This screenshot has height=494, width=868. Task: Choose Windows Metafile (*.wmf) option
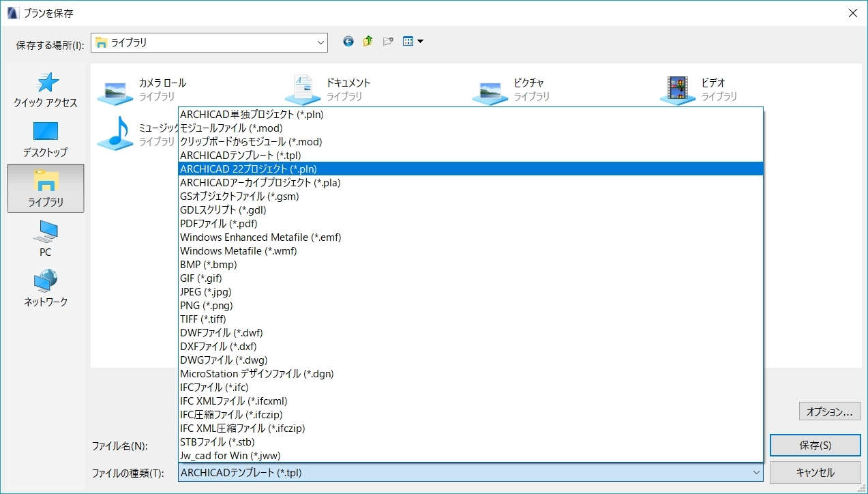point(470,251)
